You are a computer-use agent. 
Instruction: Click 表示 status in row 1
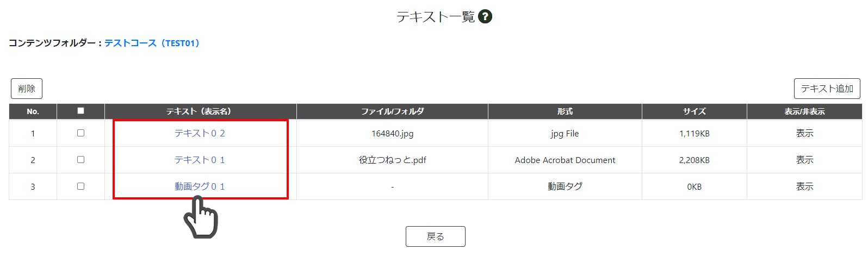pos(804,133)
